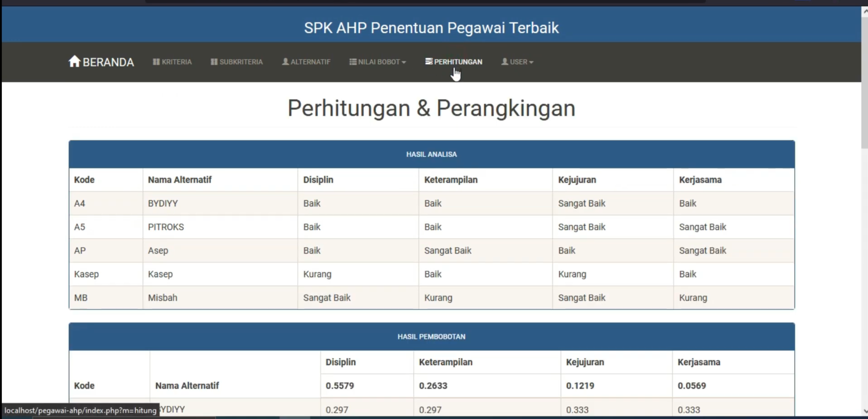Viewport: 868px width, 419px height.
Task: Click the HASIL PEMBOBOTAN panel header
Action: 431,336
